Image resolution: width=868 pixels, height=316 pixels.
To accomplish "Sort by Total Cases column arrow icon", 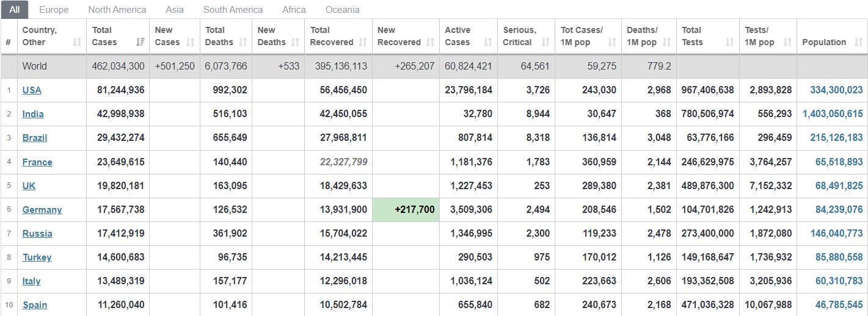I will (140, 42).
